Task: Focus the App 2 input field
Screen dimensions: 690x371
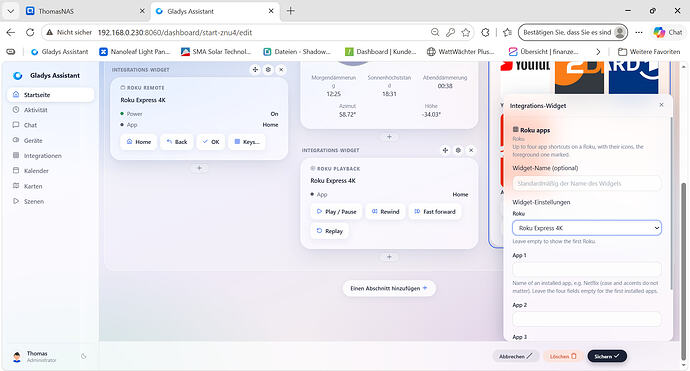Action: [587, 319]
